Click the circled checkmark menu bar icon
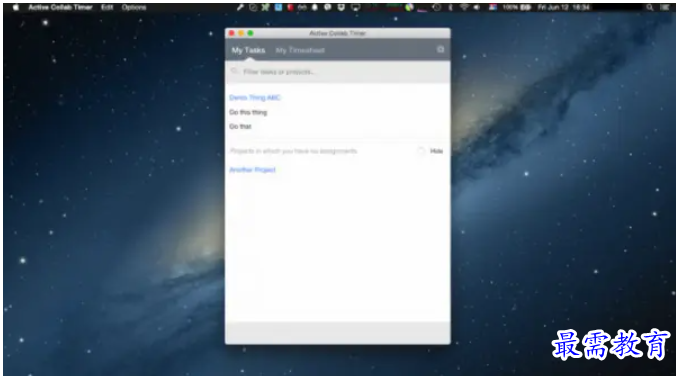The width and height of the screenshot is (676, 376). coord(253,7)
